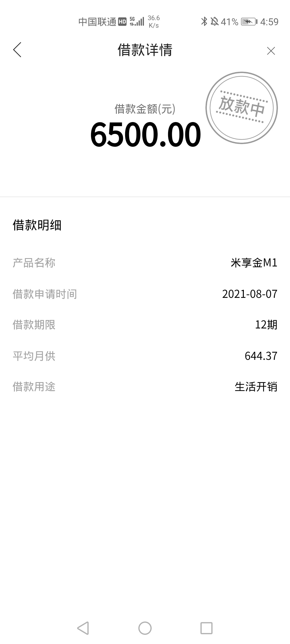This screenshot has height=644, width=290.
Task: Tap the 2021-08-07 application date value
Action: pos(250,294)
